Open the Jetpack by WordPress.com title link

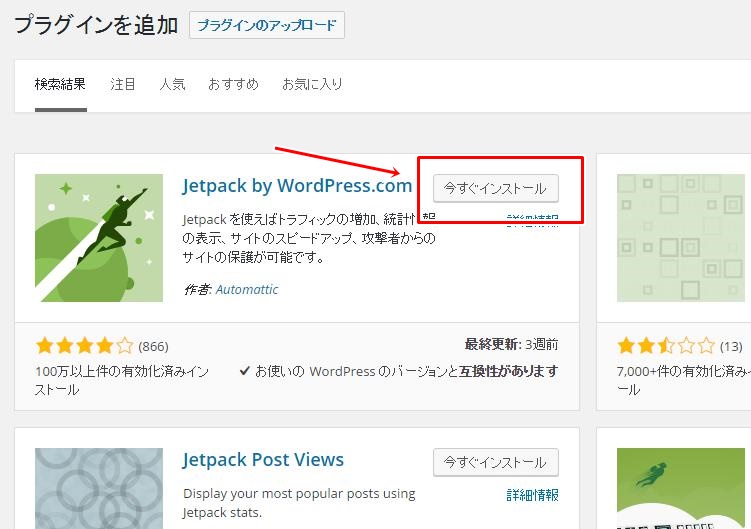(x=297, y=185)
